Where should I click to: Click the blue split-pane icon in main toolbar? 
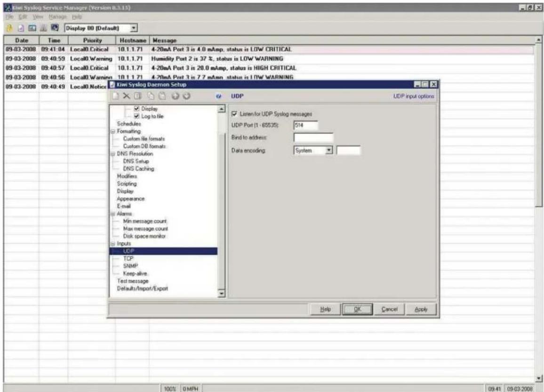coord(32,28)
